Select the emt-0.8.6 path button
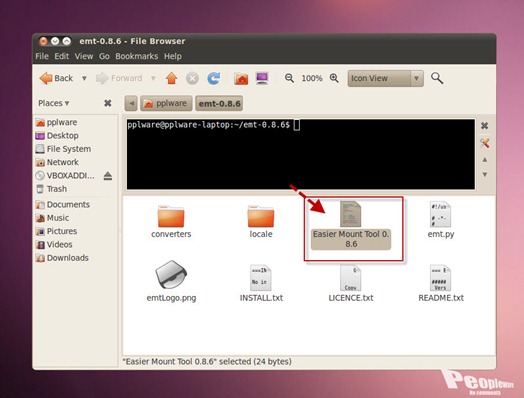524x398 pixels. [x=219, y=104]
